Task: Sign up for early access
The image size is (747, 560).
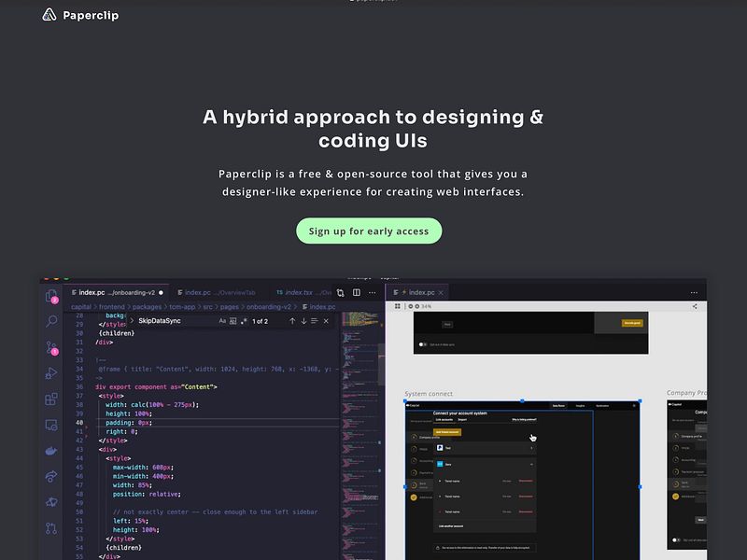Action: click(369, 231)
